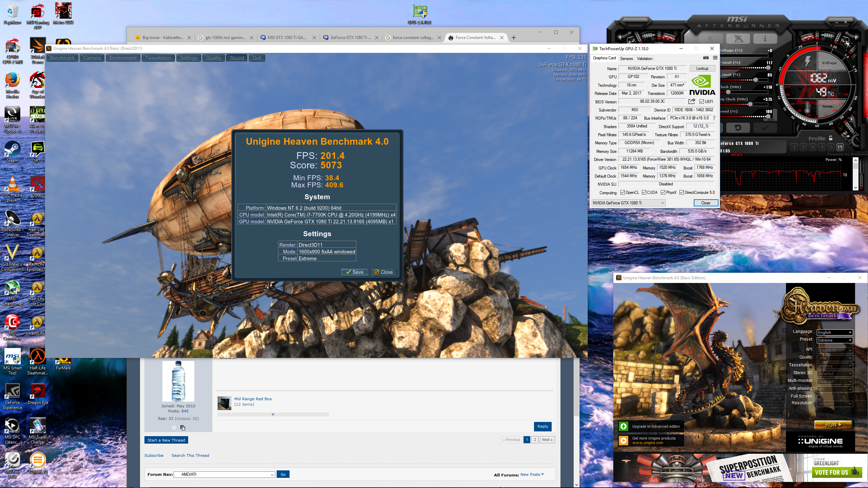Image resolution: width=868 pixels, height=488 pixels.
Task: Open the Dragon Eye desktop shortcut
Action: pos(38,394)
